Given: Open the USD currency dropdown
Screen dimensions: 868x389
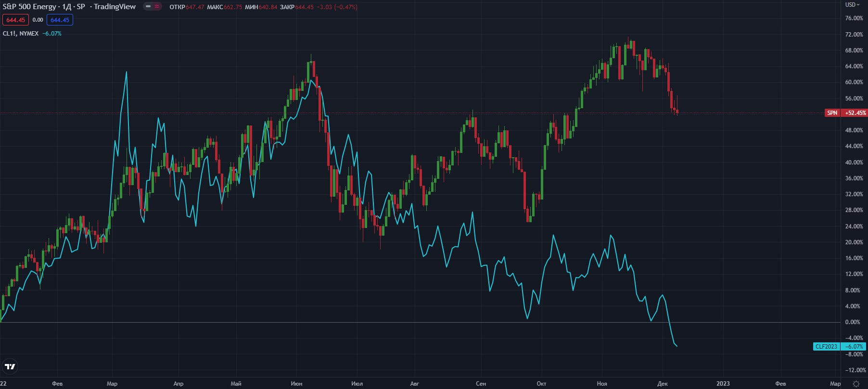Looking at the screenshot, I should click(x=852, y=5).
